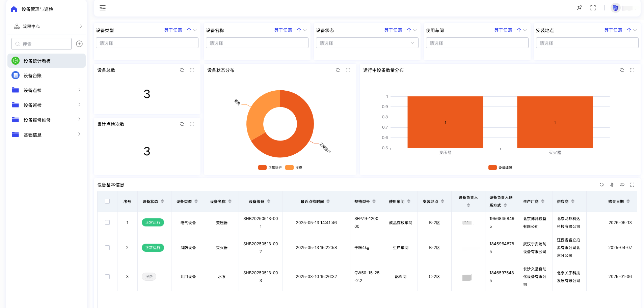The image size is (644, 308).
Task: Toggle the select-all checkbox in table header
Action: click(x=107, y=201)
